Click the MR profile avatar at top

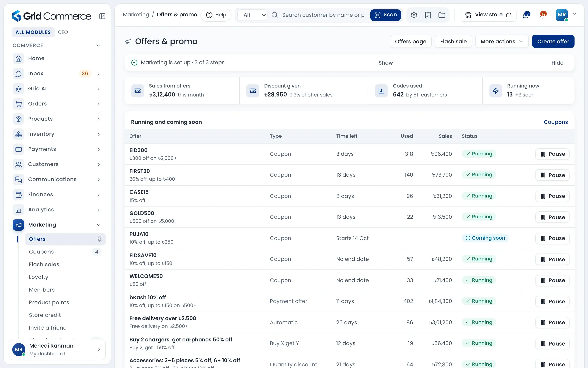tap(562, 15)
